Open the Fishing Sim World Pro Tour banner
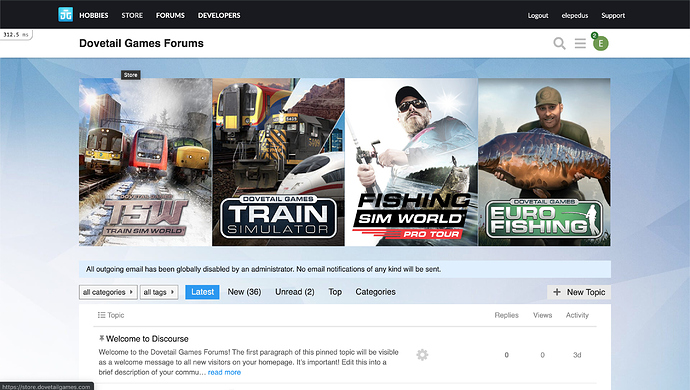Image resolution: width=690 pixels, height=390 pixels. (411, 162)
